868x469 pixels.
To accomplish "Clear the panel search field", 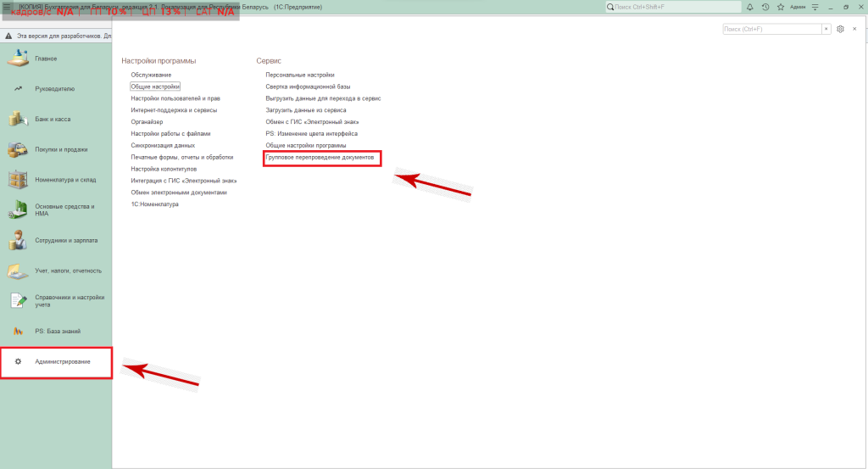I will [826, 29].
